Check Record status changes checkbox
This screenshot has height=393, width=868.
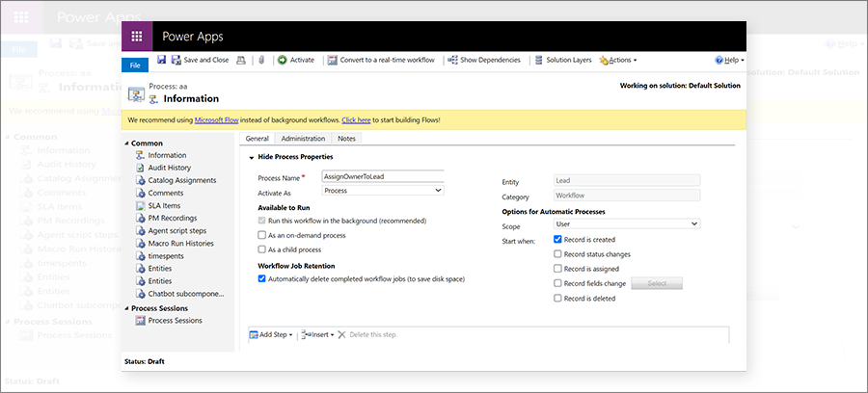pyautogui.click(x=558, y=254)
